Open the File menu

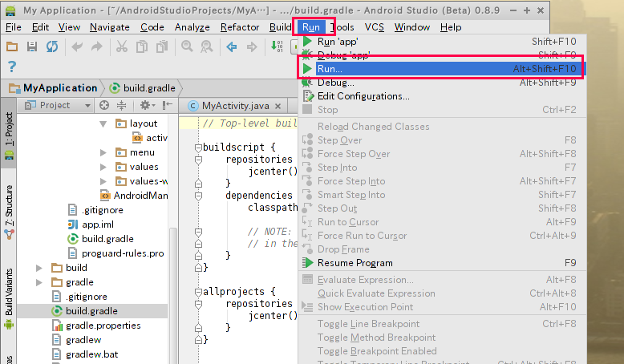coord(14,27)
